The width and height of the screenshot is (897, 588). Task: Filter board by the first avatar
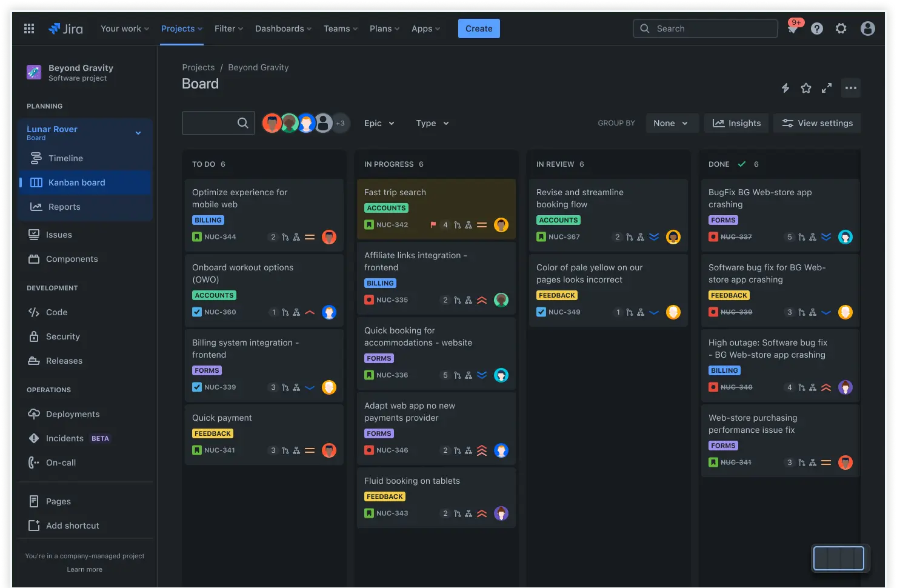tap(272, 122)
